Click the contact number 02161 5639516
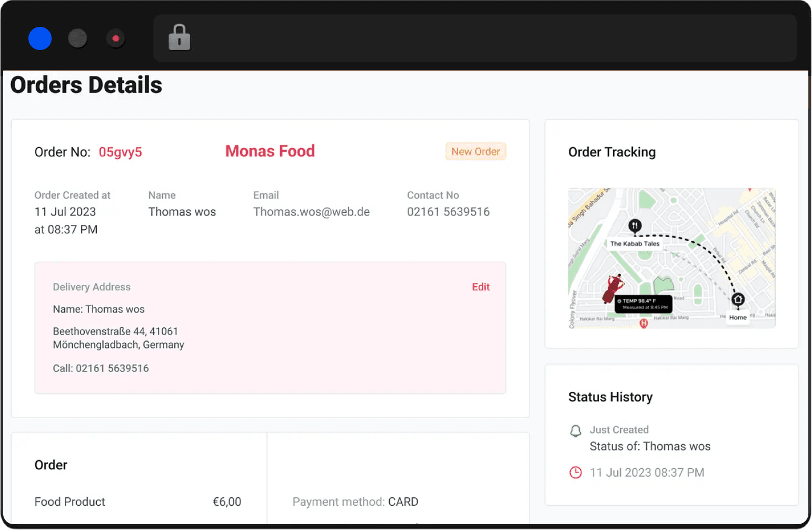 point(448,212)
